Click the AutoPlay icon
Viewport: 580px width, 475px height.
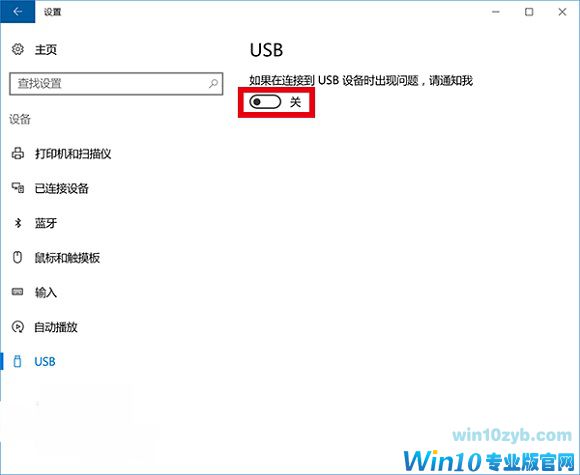click(17, 327)
